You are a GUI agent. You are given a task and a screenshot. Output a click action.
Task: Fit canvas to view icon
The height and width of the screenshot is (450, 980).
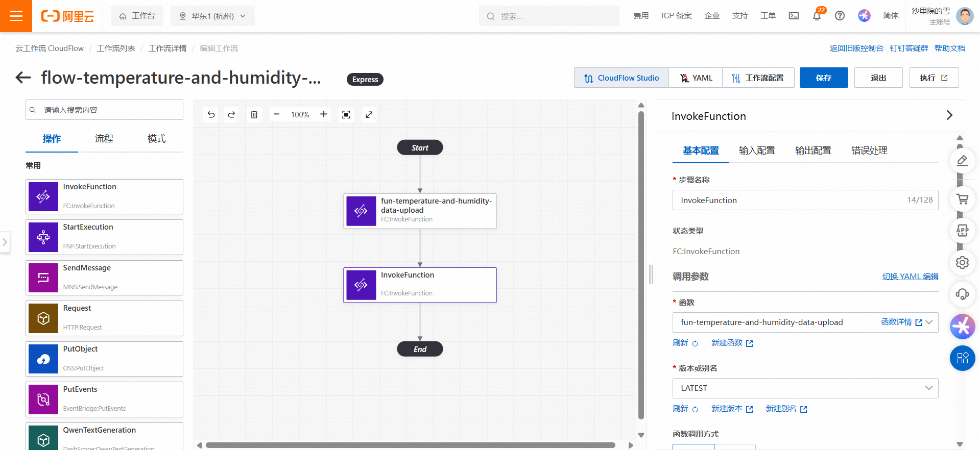click(346, 115)
